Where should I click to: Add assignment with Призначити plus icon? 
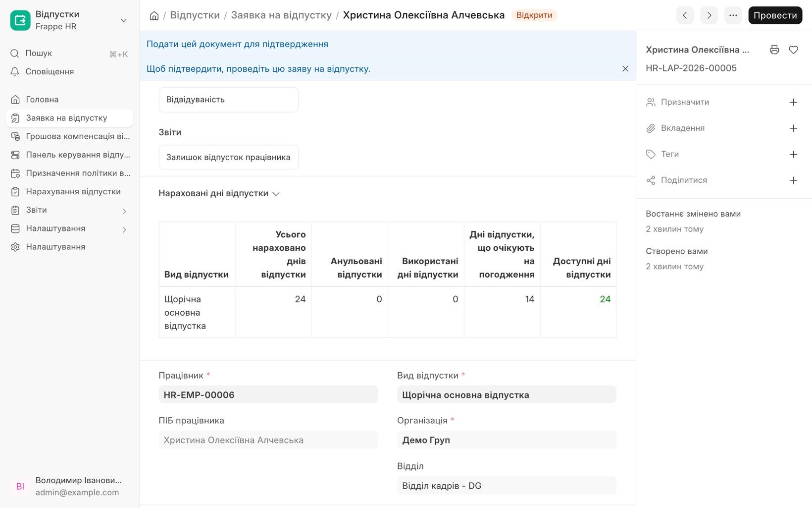(793, 102)
